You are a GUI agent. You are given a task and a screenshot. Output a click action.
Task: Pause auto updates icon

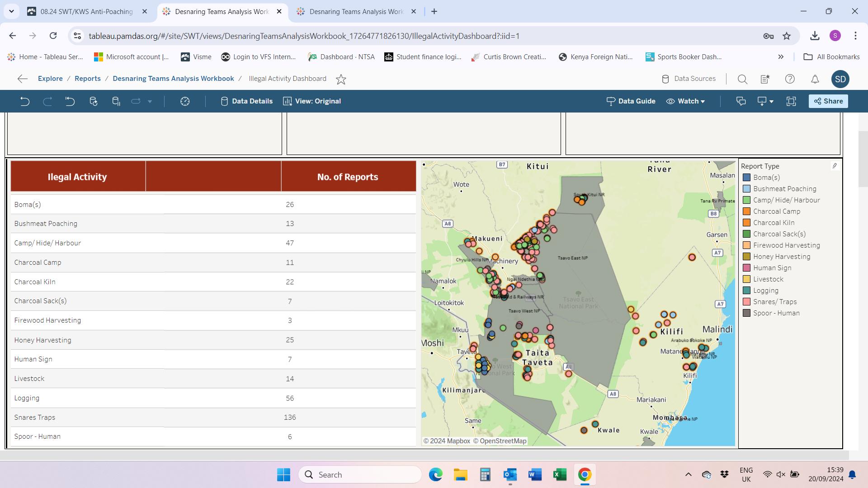pos(116,101)
